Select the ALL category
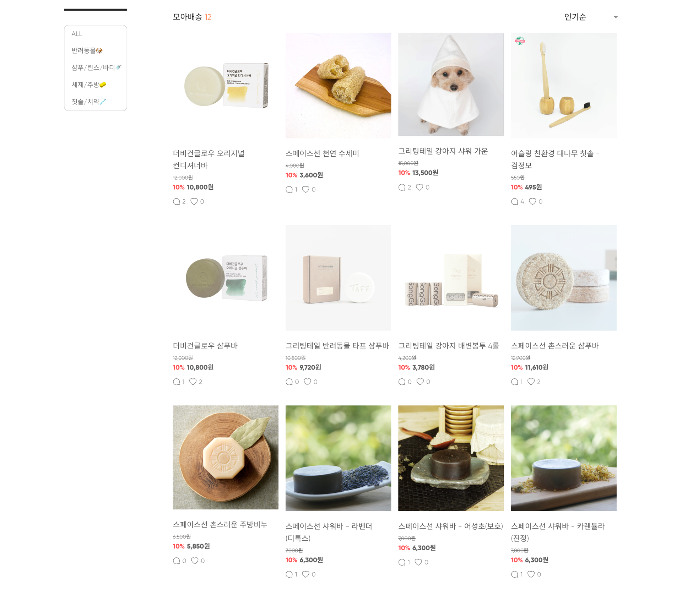This screenshot has width=682, height=616. [77, 34]
